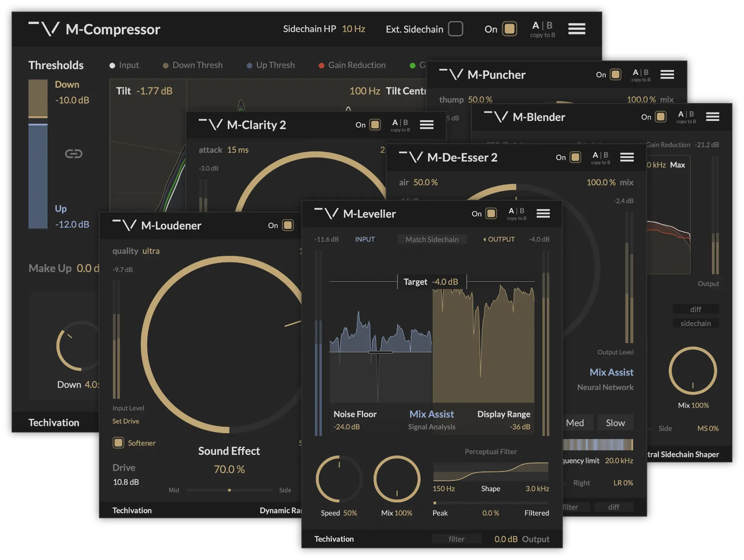Select A/B copy to B in M-Blender

pos(686,117)
